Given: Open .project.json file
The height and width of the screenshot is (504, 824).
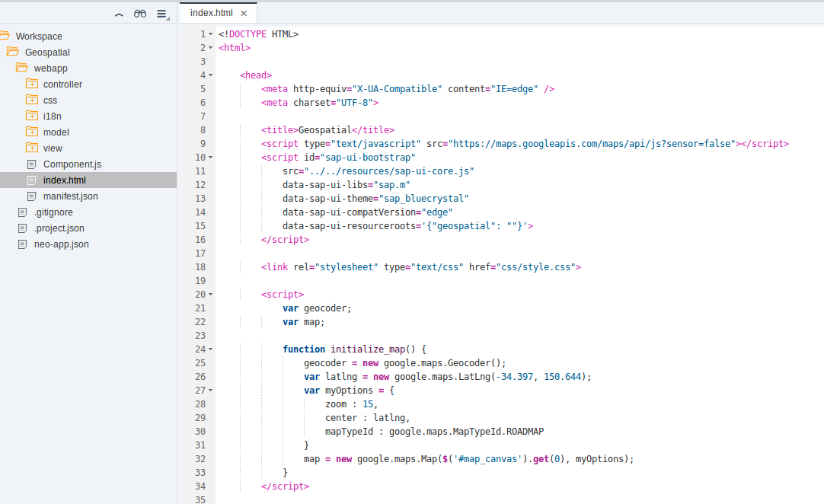Looking at the screenshot, I should (x=59, y=228).
